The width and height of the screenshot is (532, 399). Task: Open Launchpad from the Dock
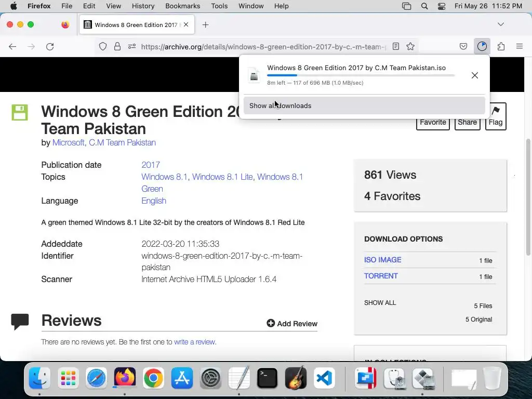tap(68, 378)
